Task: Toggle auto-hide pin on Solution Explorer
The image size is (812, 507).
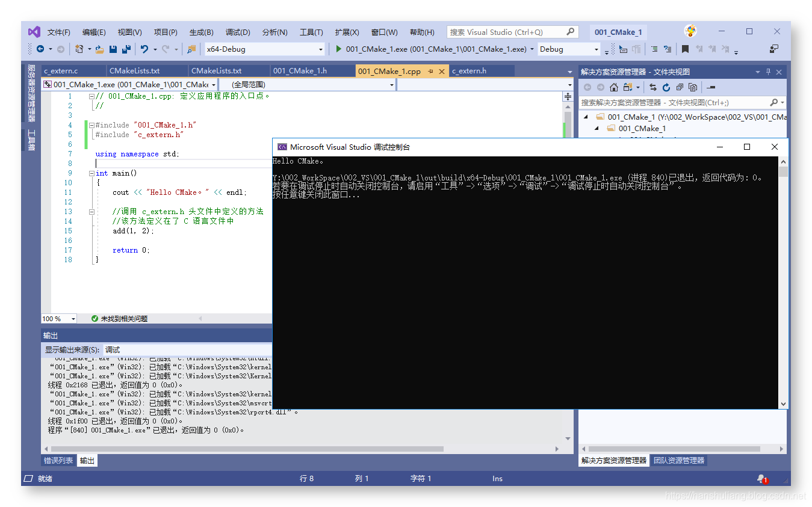Action: tap(768, 72)
